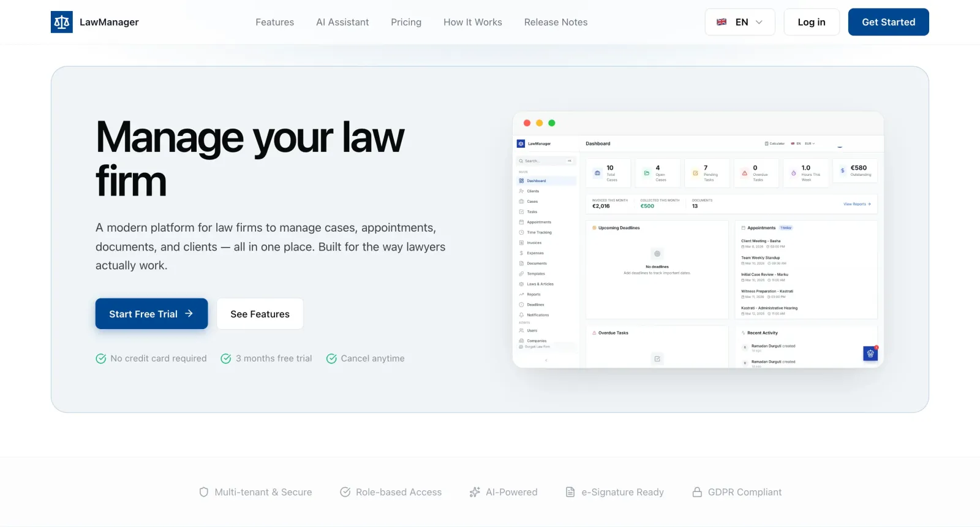The image size is (980, 527).
Task: Click the Search field in preview sidebar
Action: click(546, 161)
